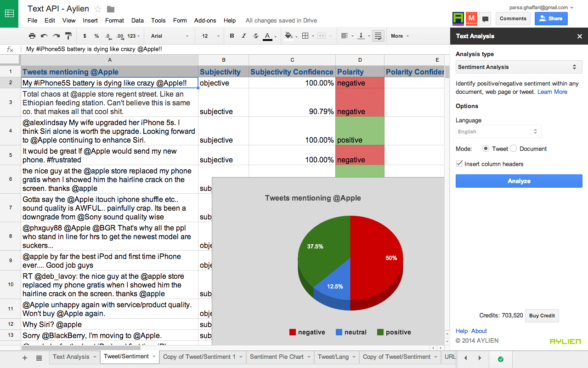Open the Learn More link

pos(552,92)
